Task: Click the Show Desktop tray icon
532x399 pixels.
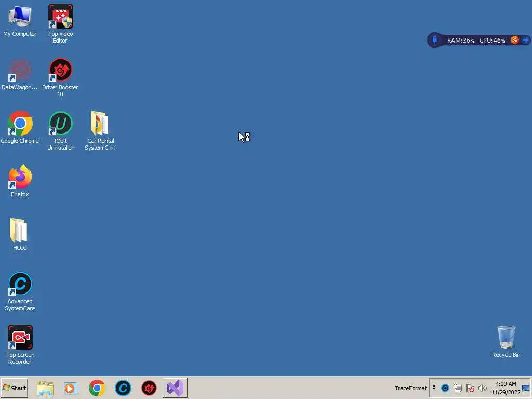Action: pyautogui.click(x=526, y=388)
